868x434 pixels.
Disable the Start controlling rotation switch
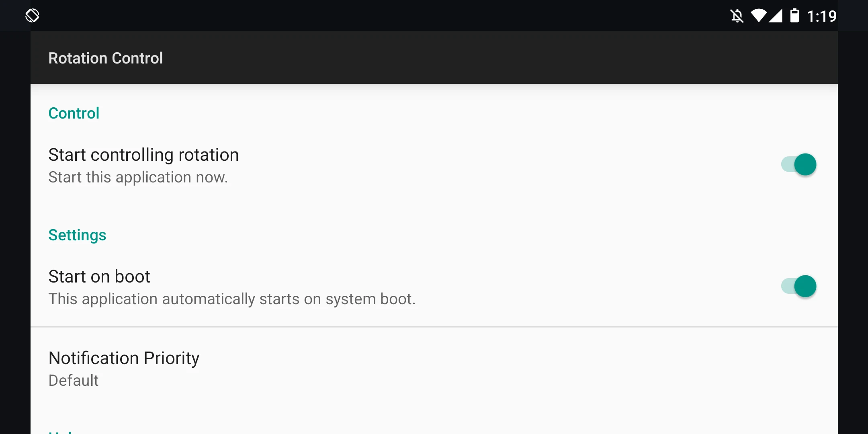(x=799, y=164)
